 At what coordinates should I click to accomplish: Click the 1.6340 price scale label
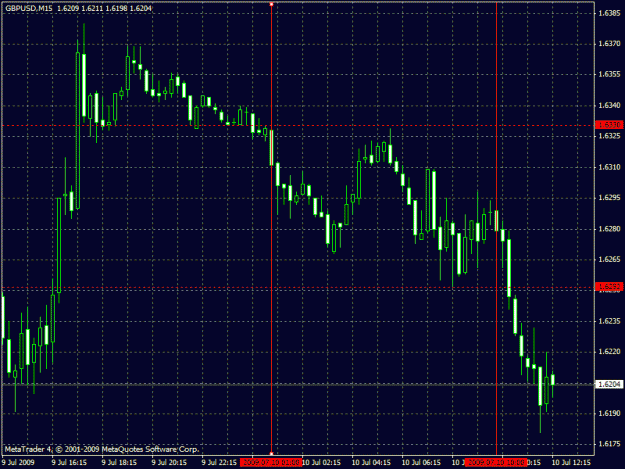[x=609, y=106]
